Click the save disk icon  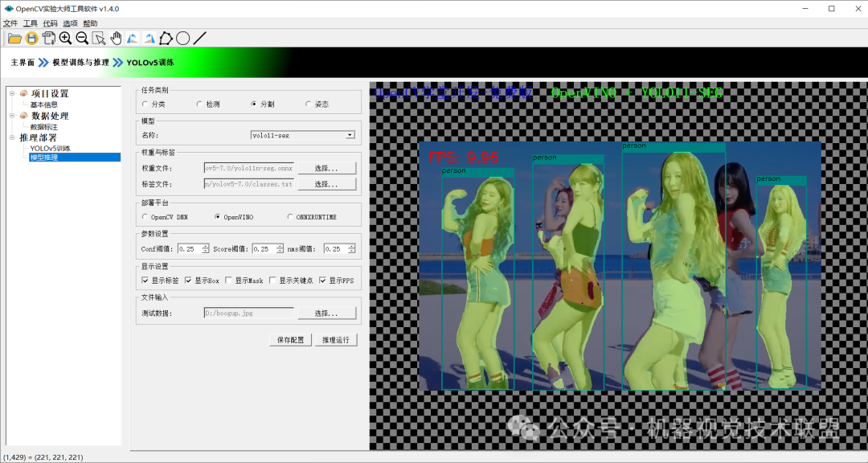pos(32,39)
